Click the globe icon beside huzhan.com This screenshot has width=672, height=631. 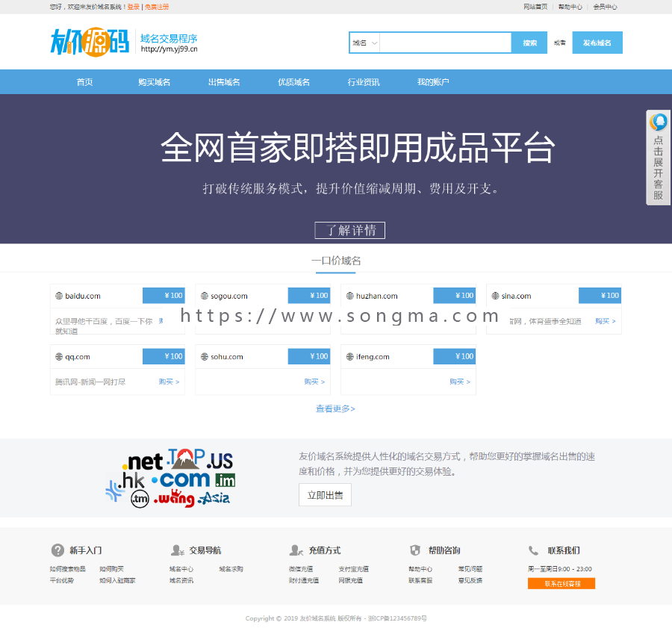[x=349, y=296]
